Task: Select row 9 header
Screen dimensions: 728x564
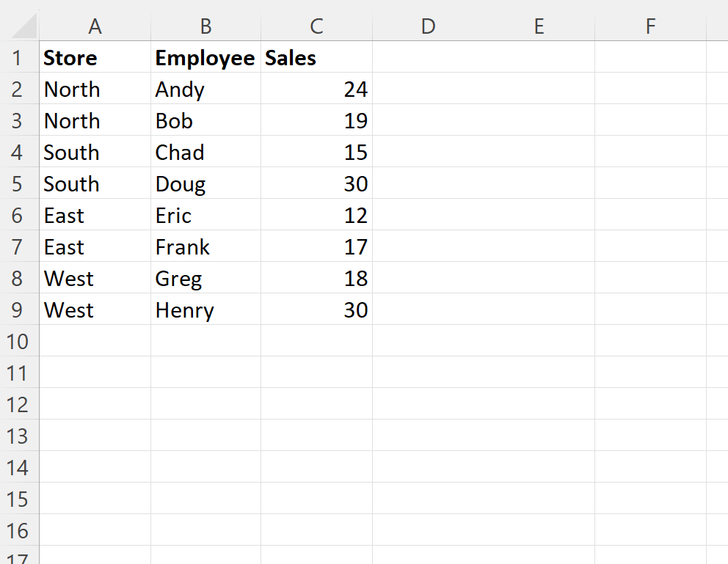Action: [20, 310]
